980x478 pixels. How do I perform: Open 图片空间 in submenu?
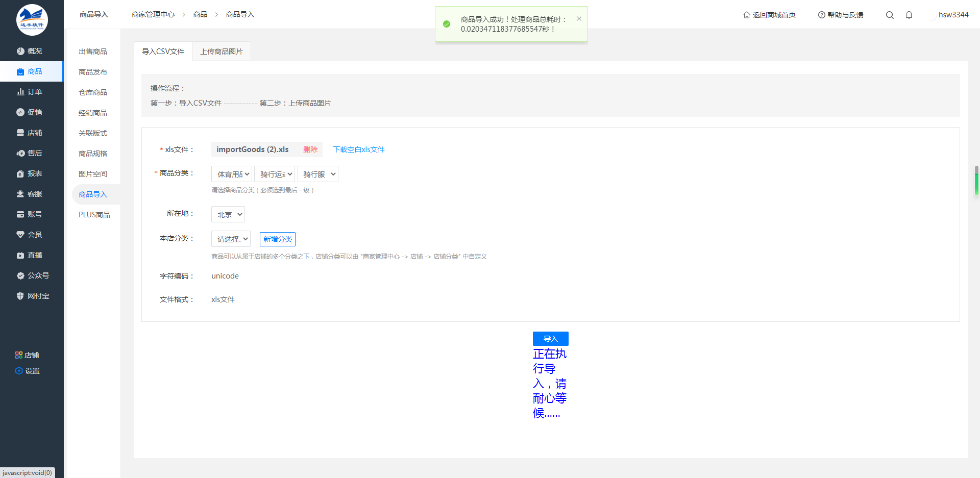(x=93, y=174)
